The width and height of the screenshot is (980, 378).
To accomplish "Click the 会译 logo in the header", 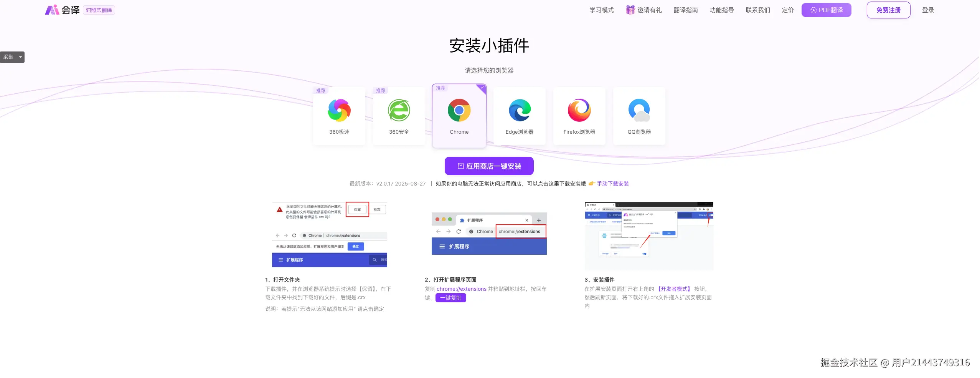I will pos(62,10).
